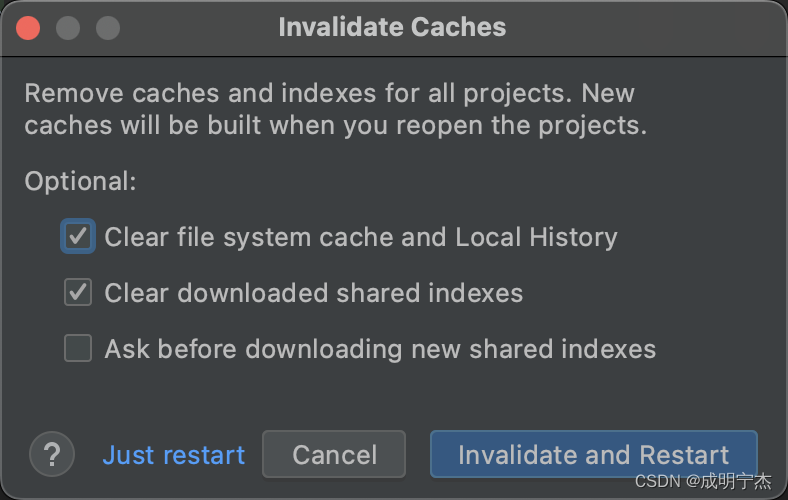
Task: Choose the Just restart link
Action: (x=173, y=455)
